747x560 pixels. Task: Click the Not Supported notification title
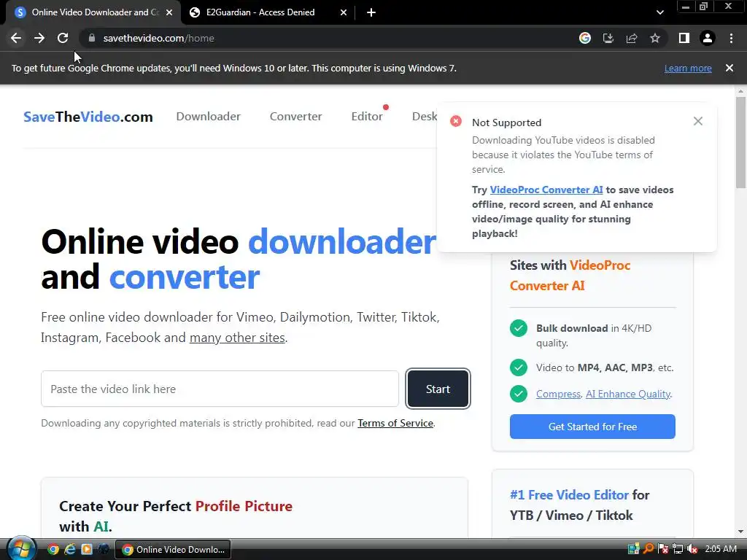(506, 122)
